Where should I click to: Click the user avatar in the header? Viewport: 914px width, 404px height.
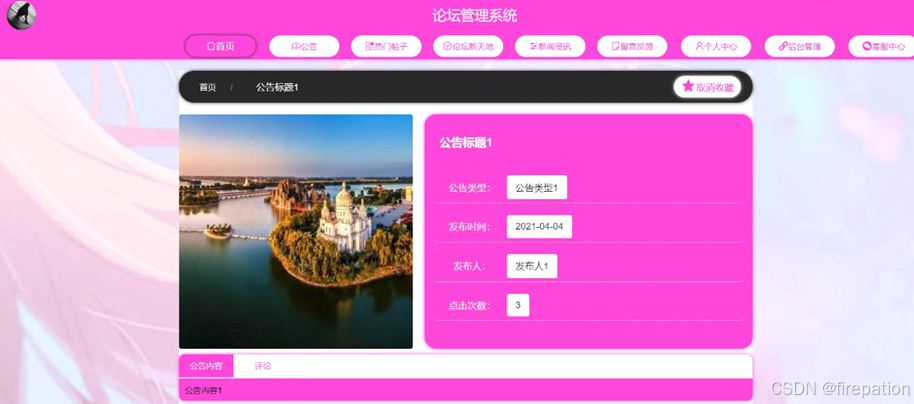21,15
